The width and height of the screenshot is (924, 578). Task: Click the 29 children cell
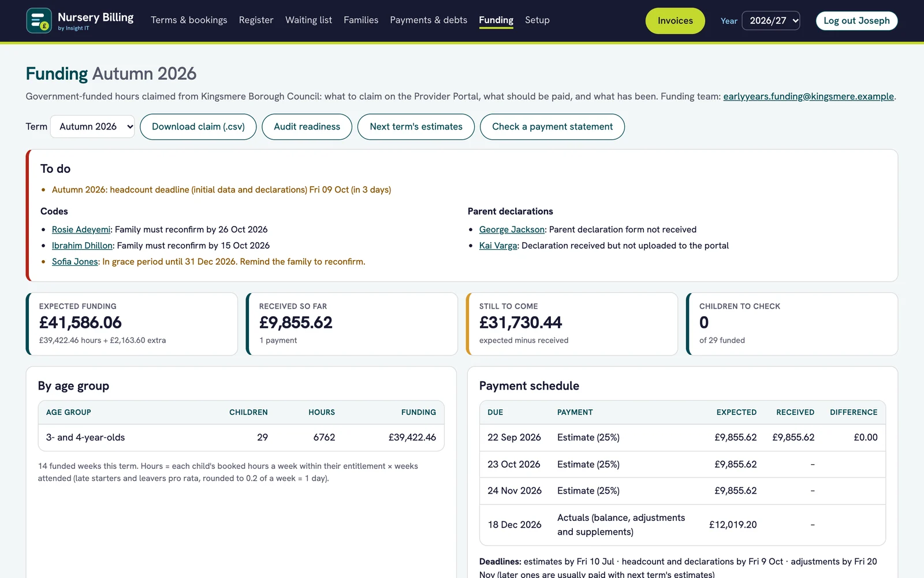pyautogui.click(x=262, y=438)
